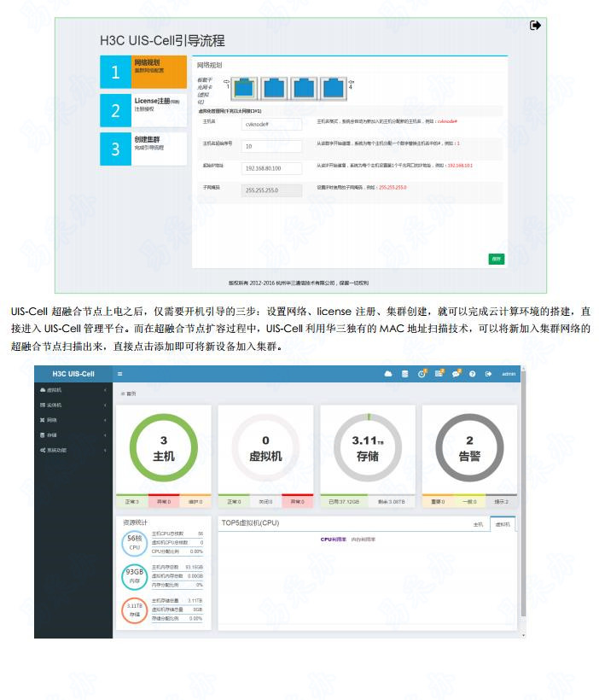Image resolution: width=599 pixels, height=700 pixels.
Task: Open the server stack icon in the top bar
Action: pos(404,374)
